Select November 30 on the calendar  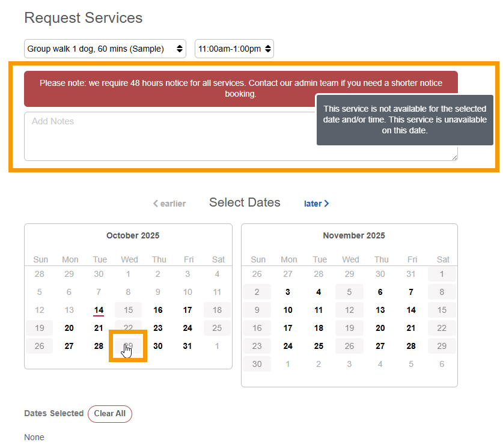click(257, 364)
